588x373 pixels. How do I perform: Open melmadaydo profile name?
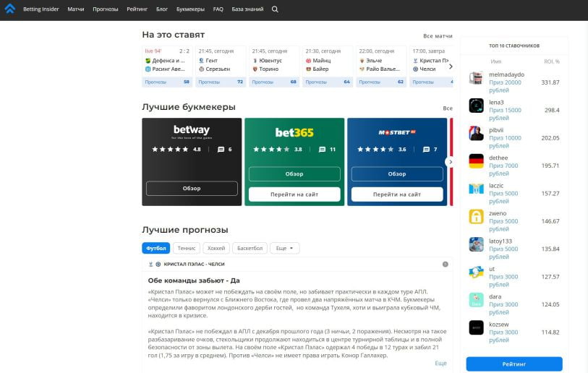[506, 74]
